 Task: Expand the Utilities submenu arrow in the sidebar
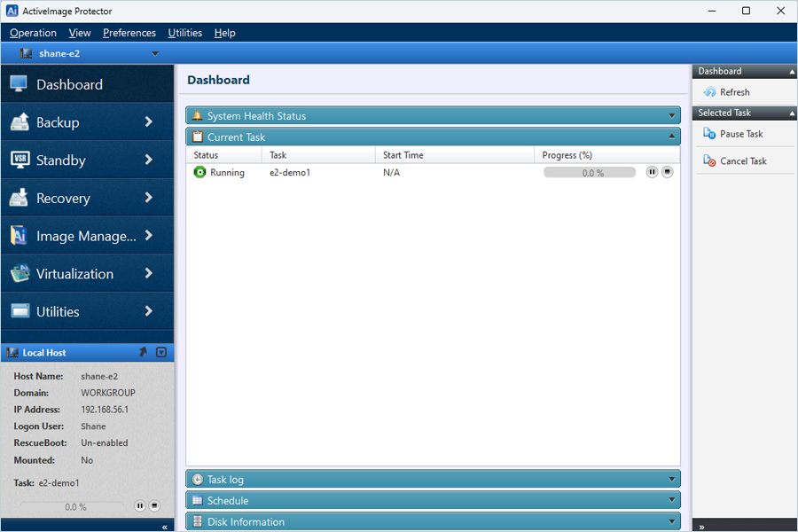point(148,310)
